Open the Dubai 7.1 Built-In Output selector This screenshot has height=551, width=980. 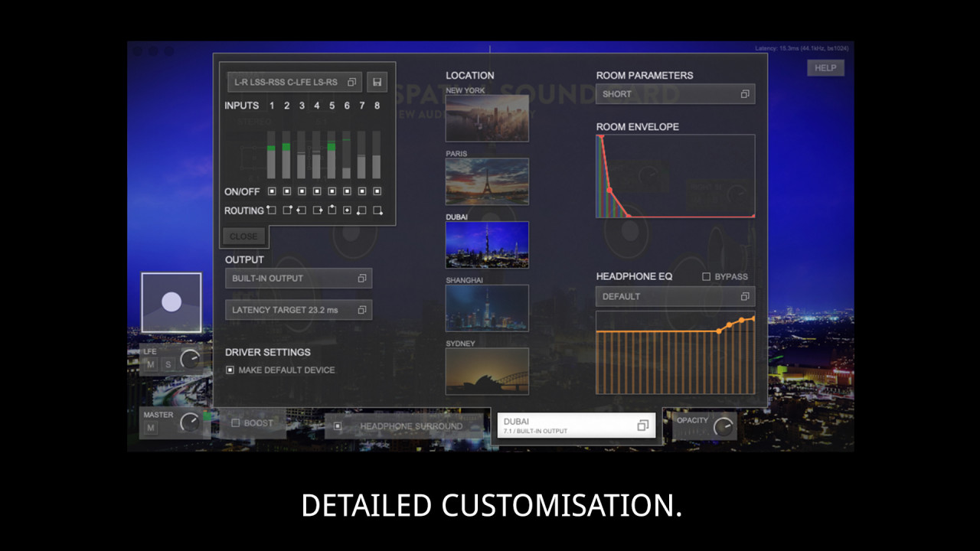pos(577,425)
